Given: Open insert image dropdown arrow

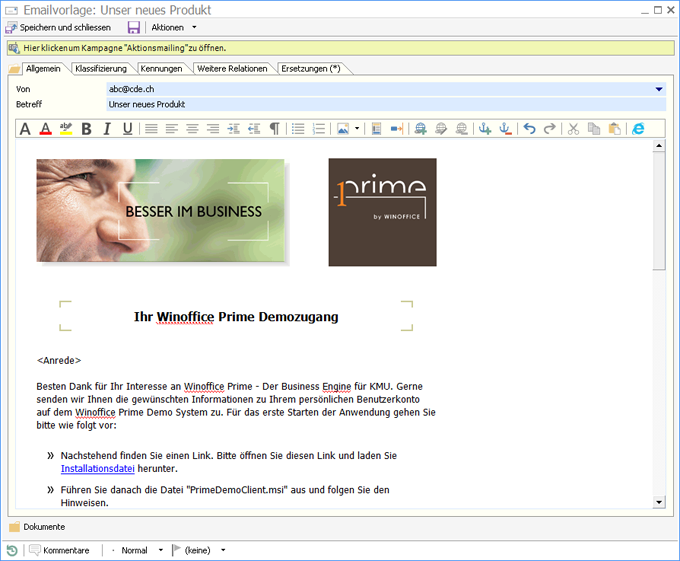Looking at the screenshot, I should (357, 129).
